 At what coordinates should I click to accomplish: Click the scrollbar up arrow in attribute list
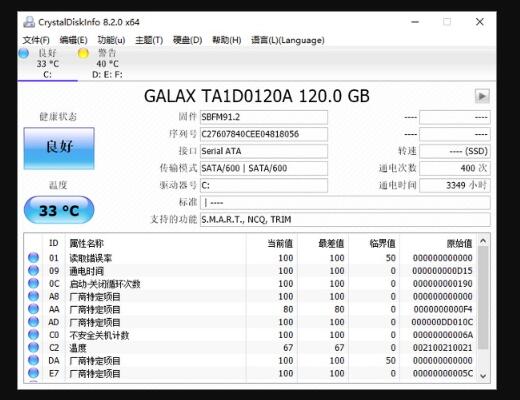point(483,241)
